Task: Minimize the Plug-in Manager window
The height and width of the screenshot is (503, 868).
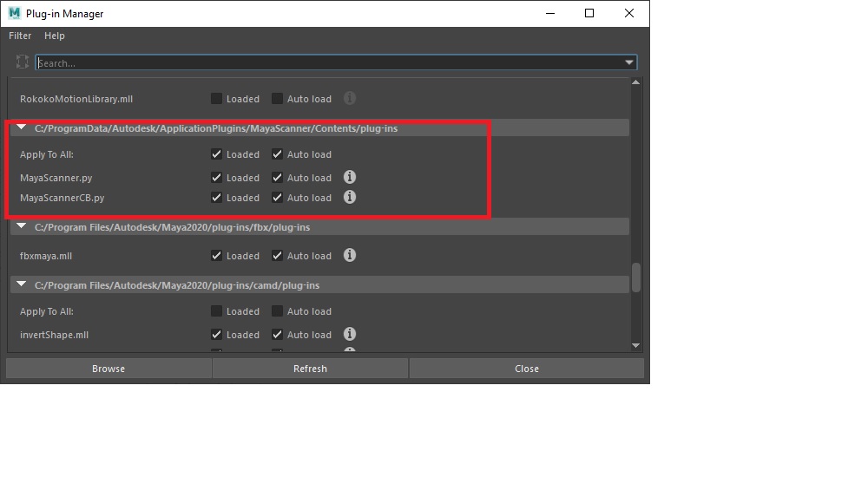Action: tap(550, 13)
